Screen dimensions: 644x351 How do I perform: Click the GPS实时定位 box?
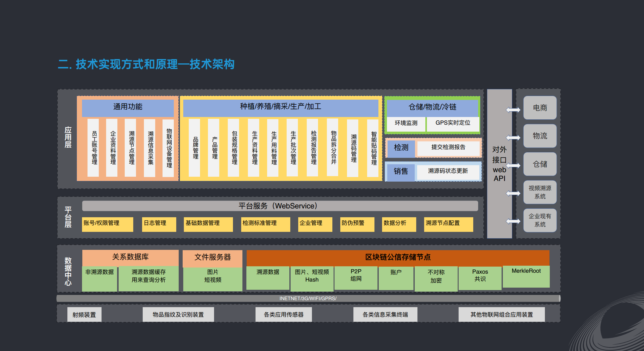[453, 124]
